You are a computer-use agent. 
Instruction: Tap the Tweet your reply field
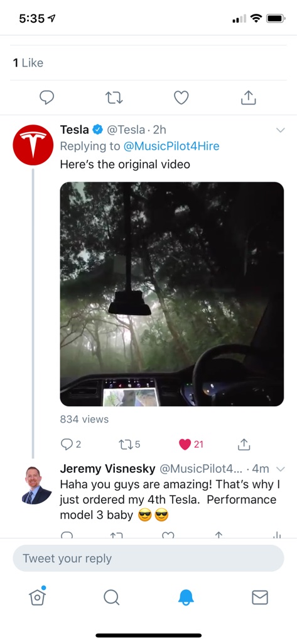148,558
